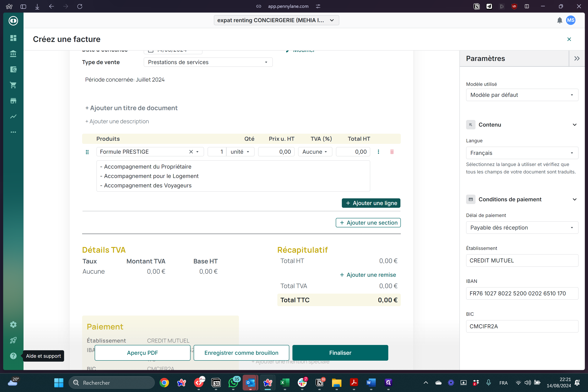This screenshot has height=392, width=588.
Task: Collapse the Contenu section
Action: tap(574, 125)
